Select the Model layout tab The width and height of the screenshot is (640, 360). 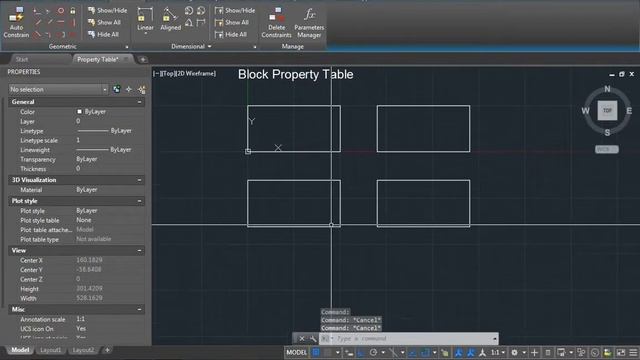pos(20,350)
